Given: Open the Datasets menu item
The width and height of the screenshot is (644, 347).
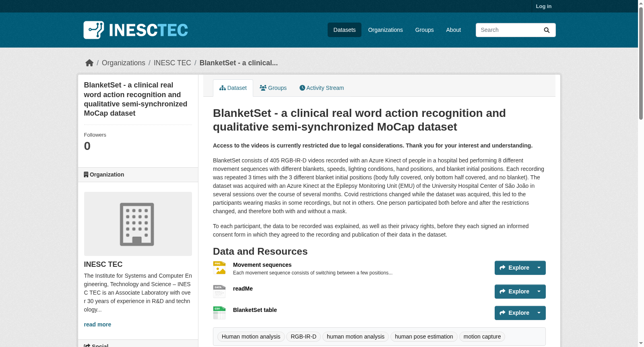Looking at the screenshot, I should pyautogui.click(x=345, y=30).
